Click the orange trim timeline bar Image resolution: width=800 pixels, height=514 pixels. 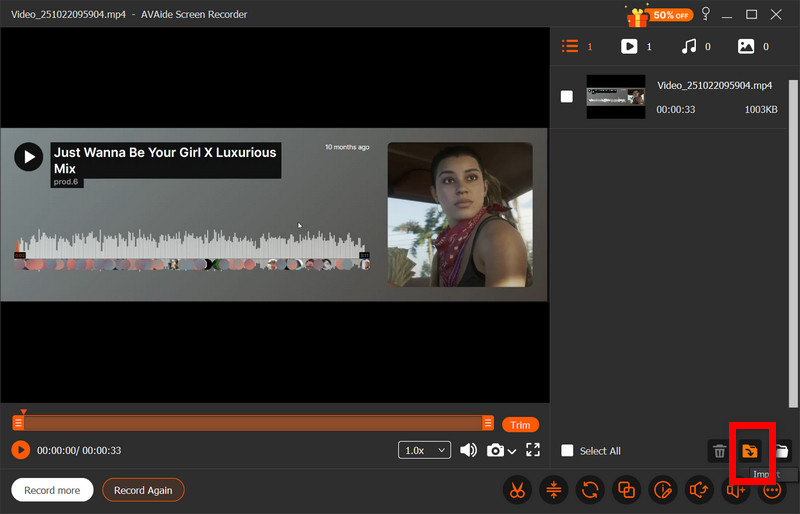(250, 424)
